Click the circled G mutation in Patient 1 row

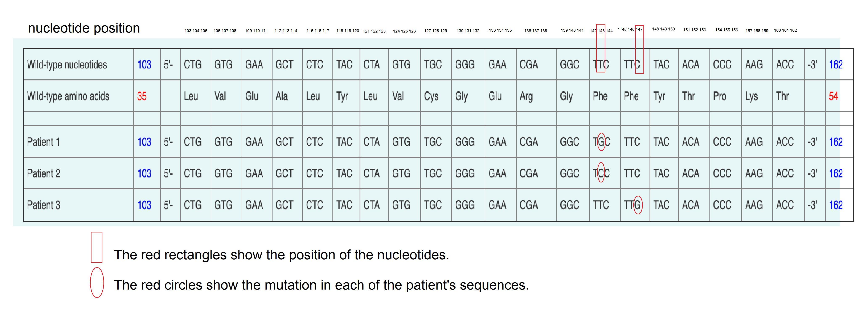[601, 142]
